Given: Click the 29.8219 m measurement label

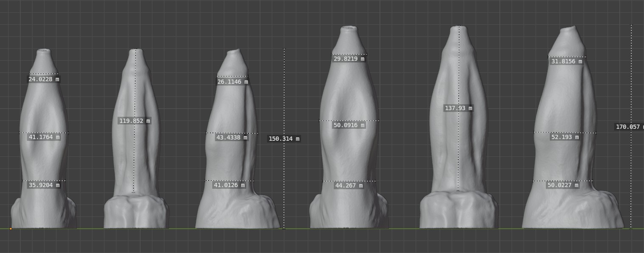Looking at the screenshot, I should 349,59.
